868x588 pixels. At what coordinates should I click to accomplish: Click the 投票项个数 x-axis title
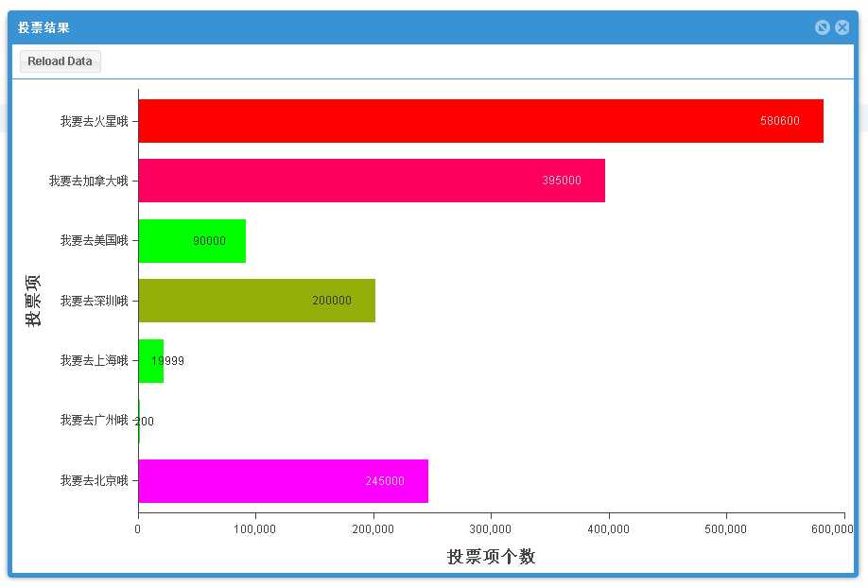491,557
